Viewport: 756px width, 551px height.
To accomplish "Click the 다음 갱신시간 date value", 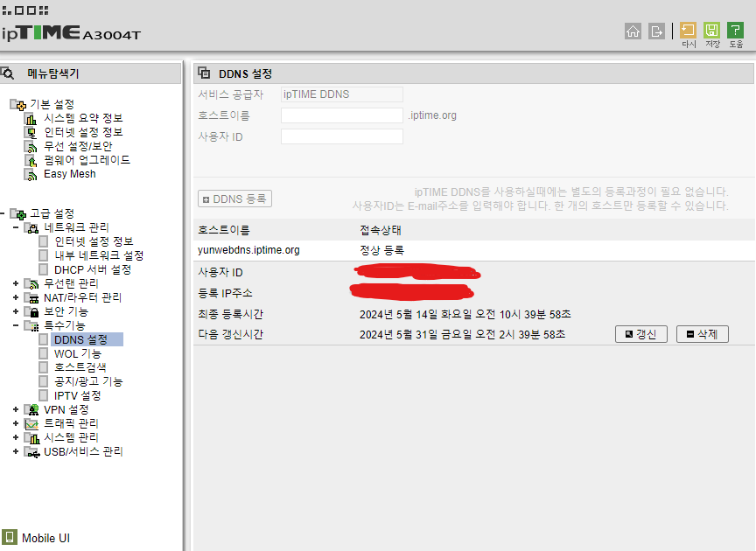I will point(462,335).
